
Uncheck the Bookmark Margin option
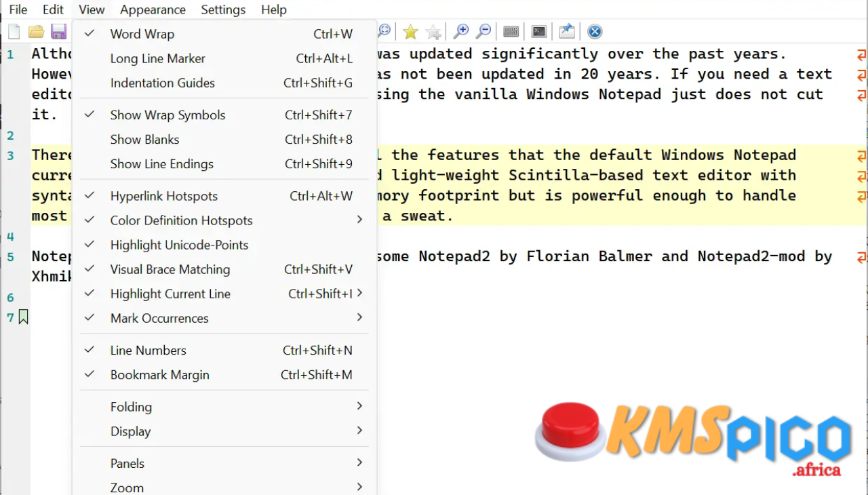coord(224,374)
